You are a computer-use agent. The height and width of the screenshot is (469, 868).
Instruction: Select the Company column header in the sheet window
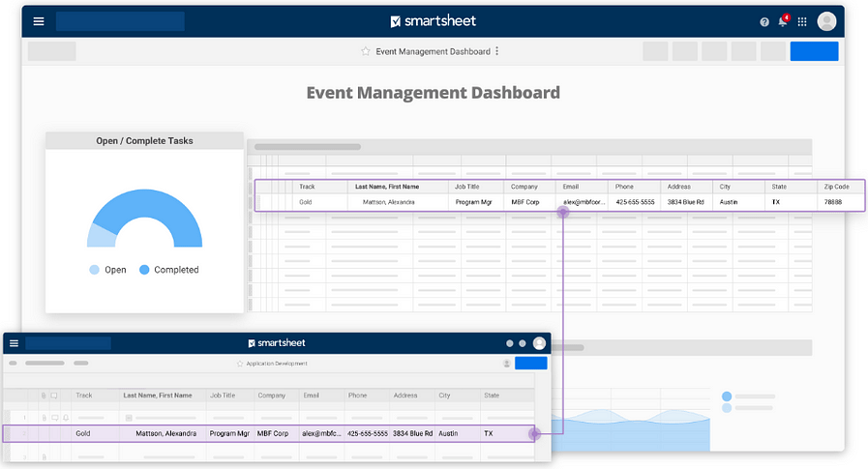tap(272, 396)
